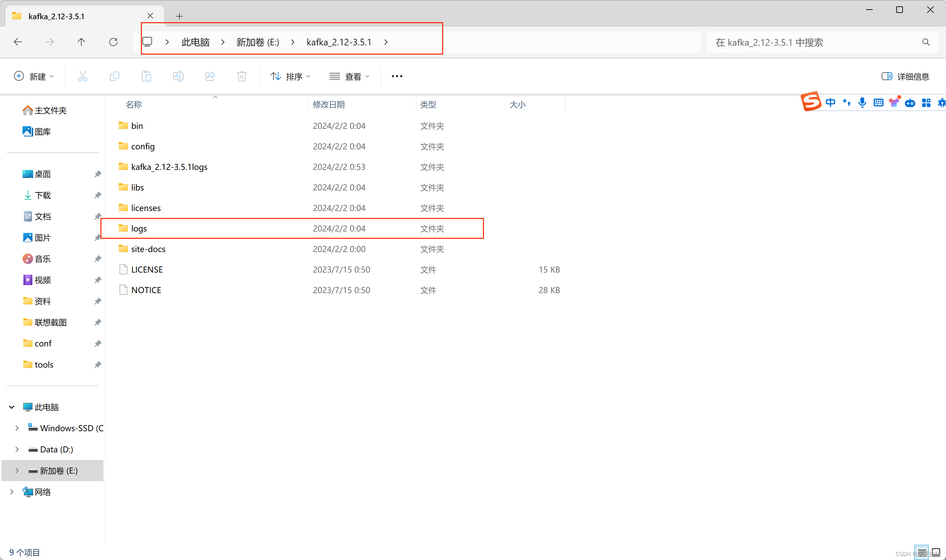Click the Paste clipboard icon
The width and height of the screenshot is (946, 560).
pyautogui.click(x=146, y=76)
